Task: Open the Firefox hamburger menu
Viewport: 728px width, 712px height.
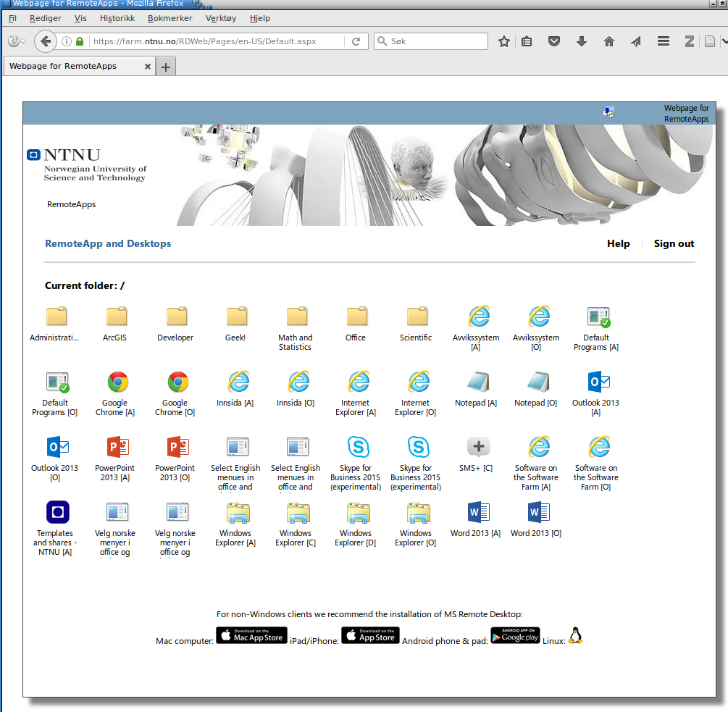Action: 664,41
